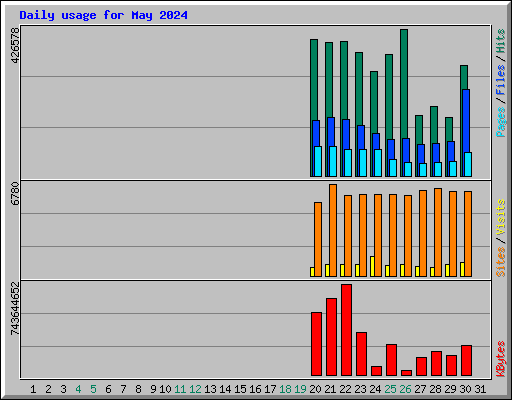
Task: Click the orange 'Sites' legend label
Action: pos(501,262)
